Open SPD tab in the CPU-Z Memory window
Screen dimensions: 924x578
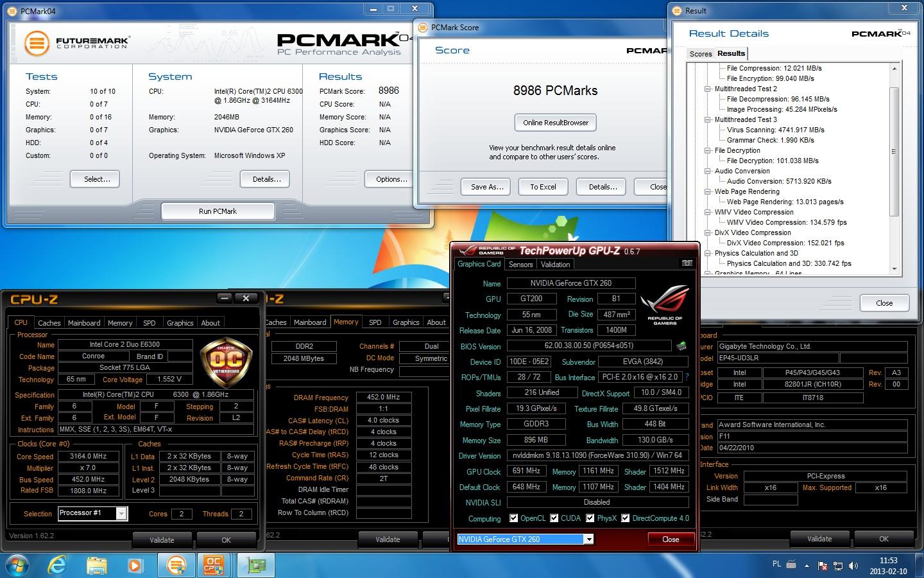click(x=375, y=322)
